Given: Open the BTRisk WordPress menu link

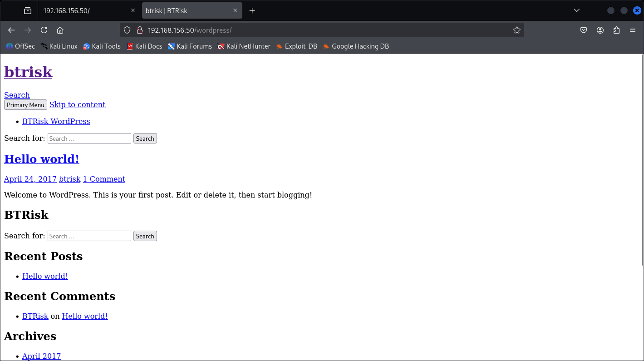Looking at the screenshot, I should click(x=56, y=121).
